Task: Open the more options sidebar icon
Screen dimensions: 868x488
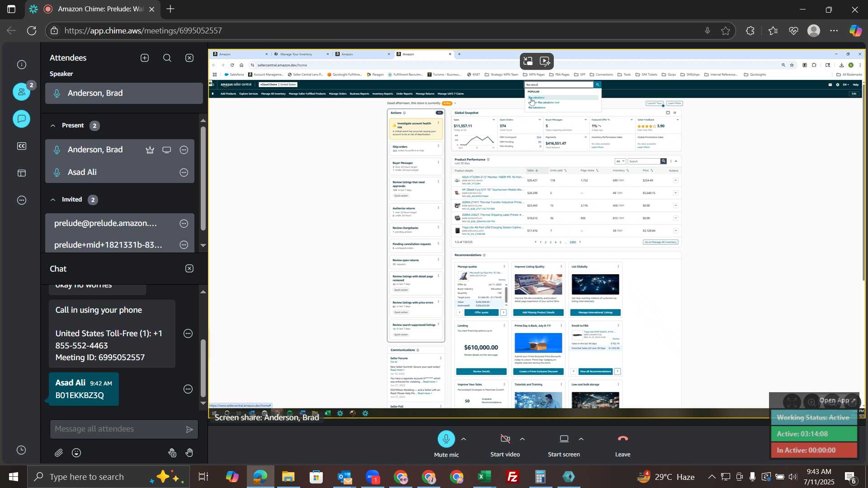Action: click(x=21, y=200)
